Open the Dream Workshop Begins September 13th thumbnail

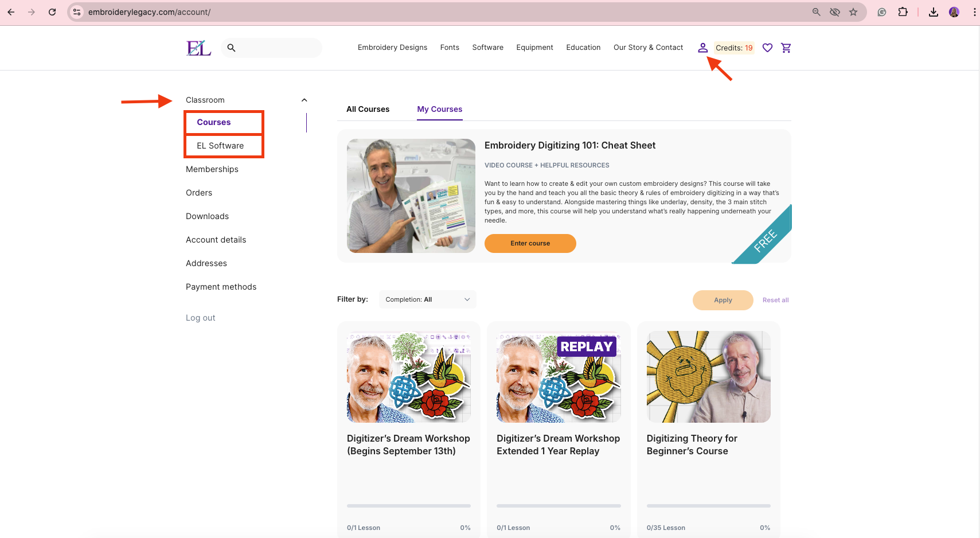coord(409,377)
